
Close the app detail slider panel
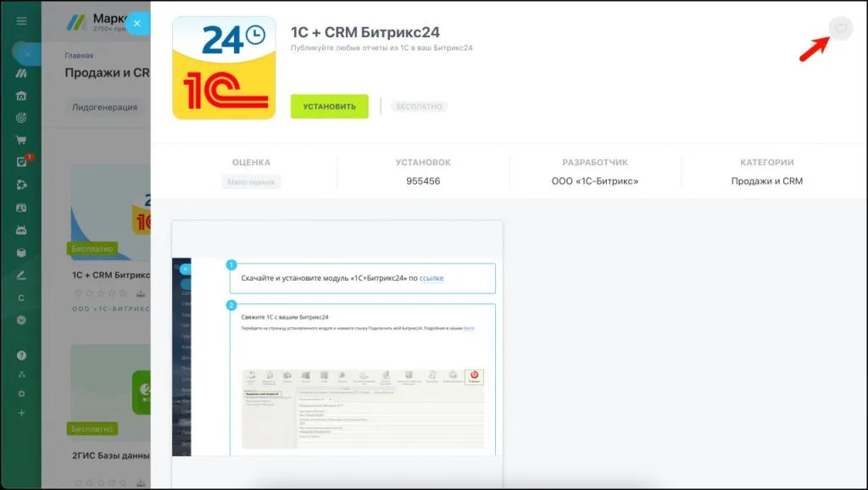click(137, 23)
